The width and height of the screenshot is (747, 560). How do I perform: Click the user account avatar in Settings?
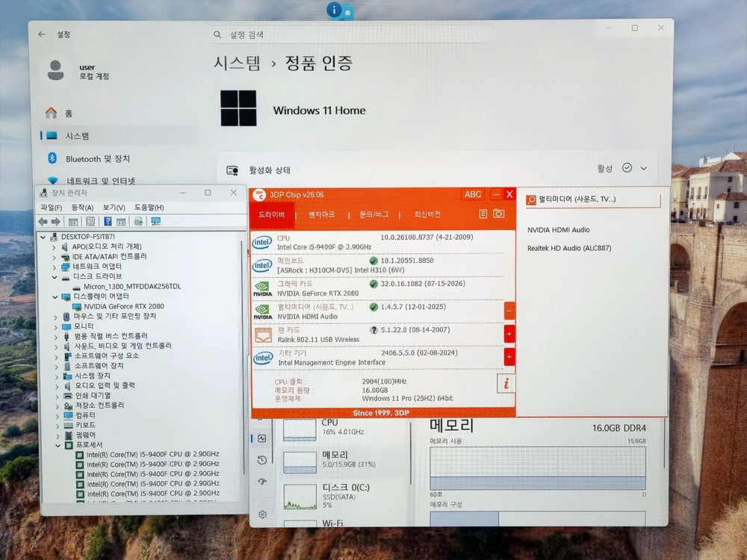click(x=56, y=70)
